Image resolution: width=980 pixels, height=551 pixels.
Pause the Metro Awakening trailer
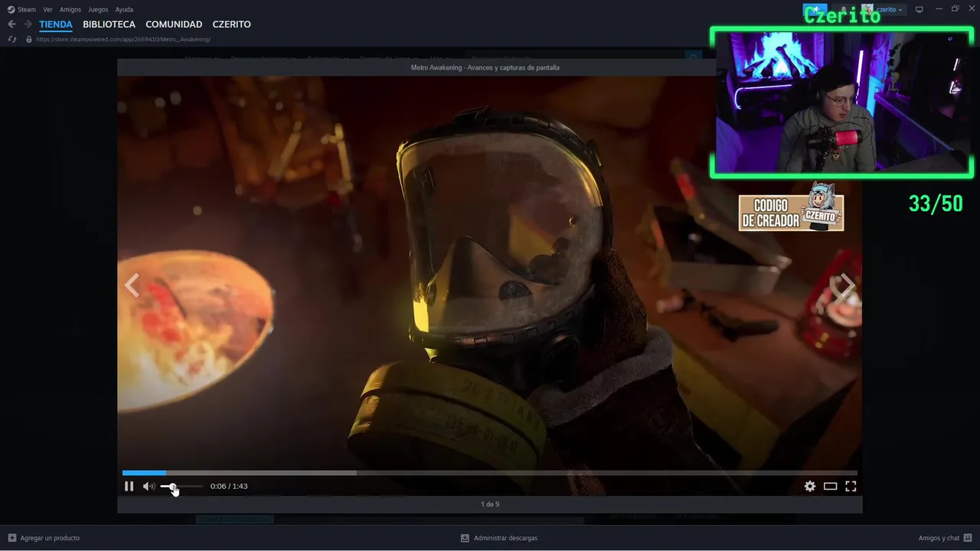(129, 486)
